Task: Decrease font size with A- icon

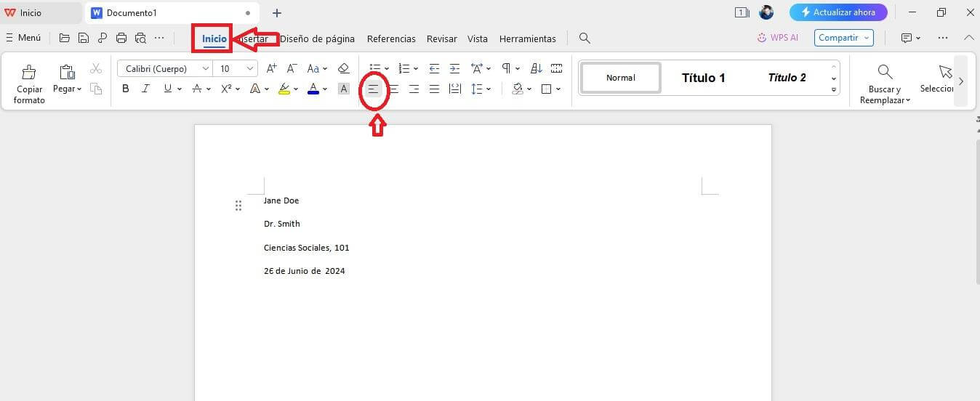Action: click(x=292, y=68)
